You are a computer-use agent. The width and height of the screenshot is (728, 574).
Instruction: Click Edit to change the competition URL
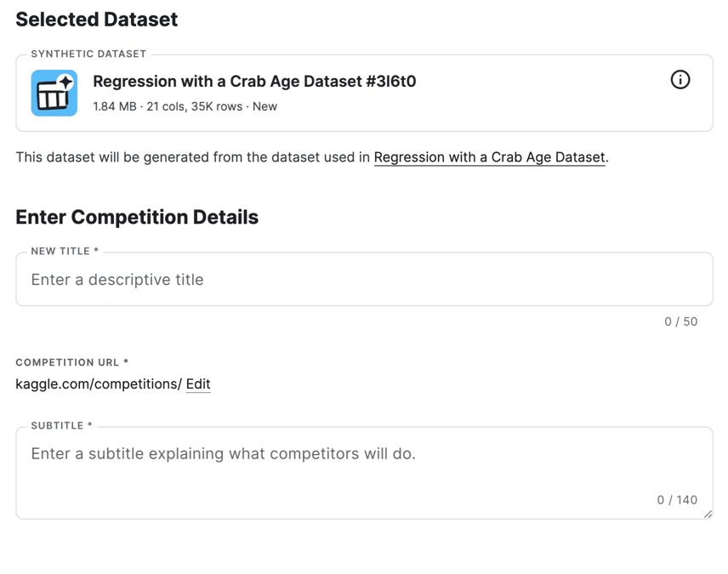click(x=198, y=384)
